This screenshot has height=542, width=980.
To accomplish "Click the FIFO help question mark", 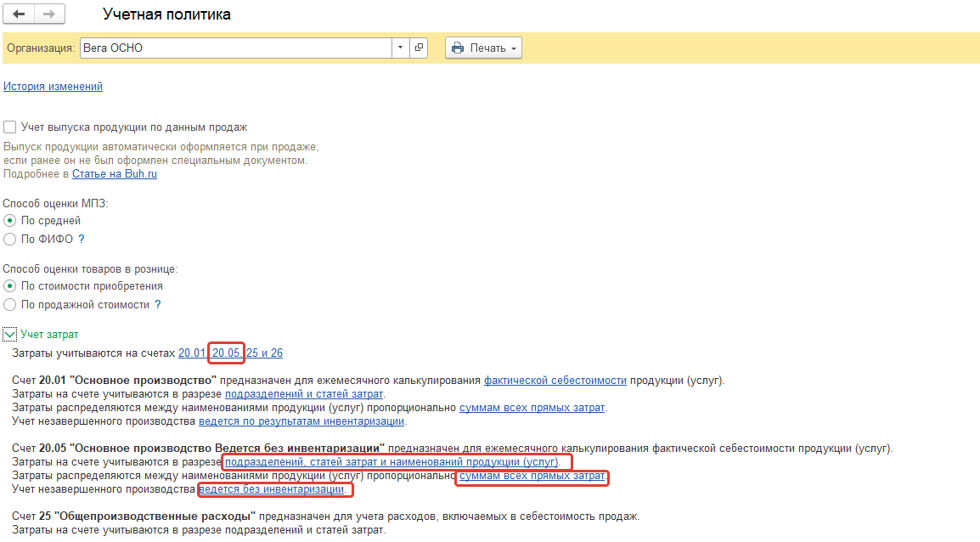I will [82, 240].
